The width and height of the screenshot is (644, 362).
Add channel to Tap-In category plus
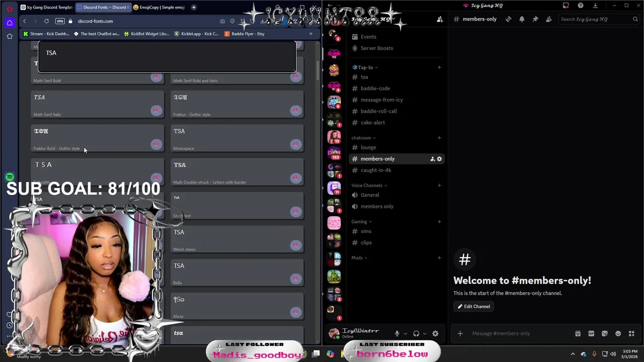[439, 67]
